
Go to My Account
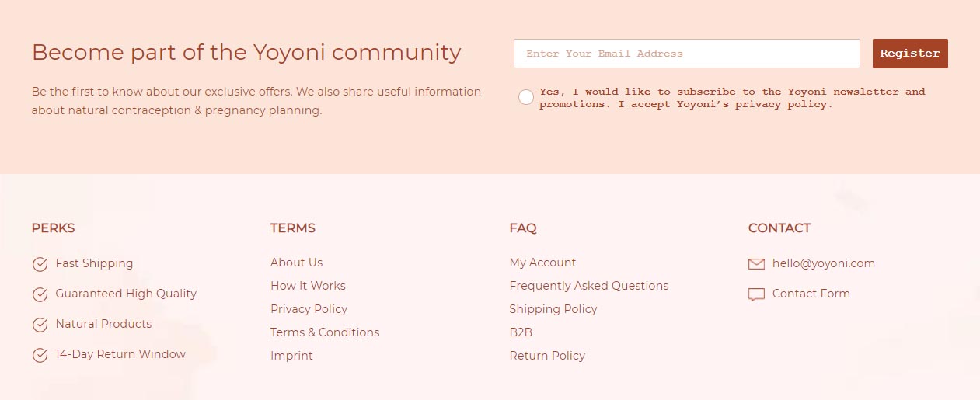(x=542, y=263)
